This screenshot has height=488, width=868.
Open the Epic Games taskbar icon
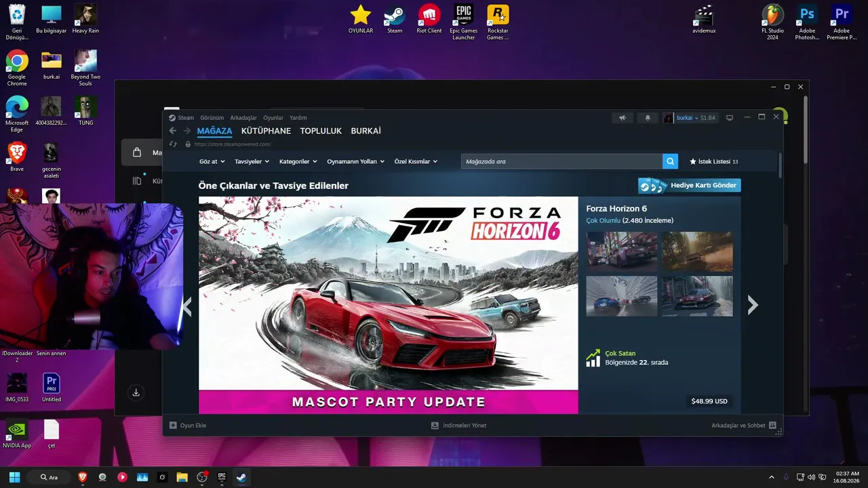pyautogui.click(x=222, y=477)
